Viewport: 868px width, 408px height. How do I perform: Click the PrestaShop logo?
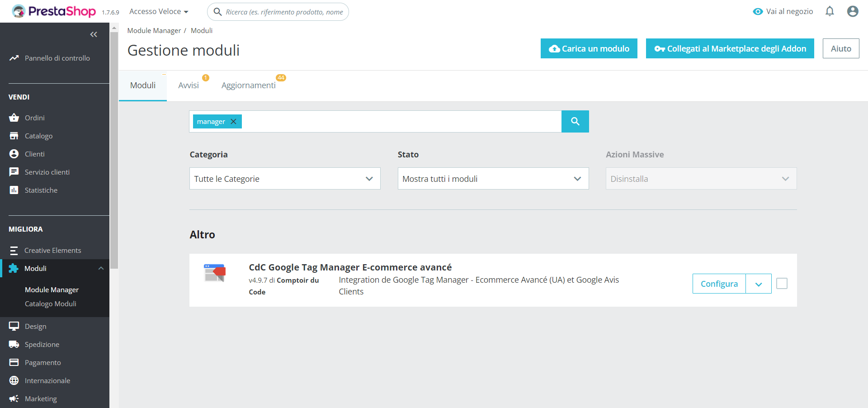[x=54, y=11]
